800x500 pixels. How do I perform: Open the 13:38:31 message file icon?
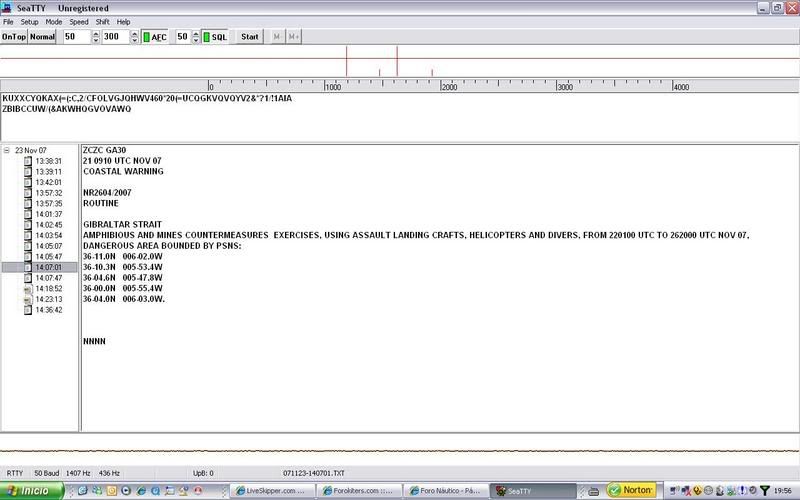[28, 161]
